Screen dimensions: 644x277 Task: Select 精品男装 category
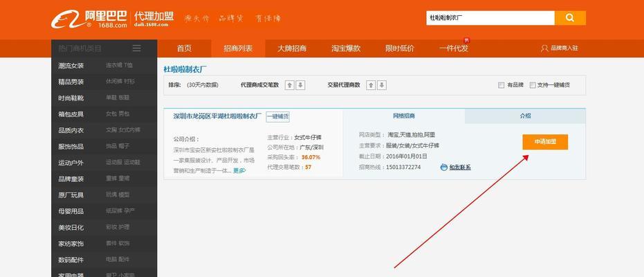(71, 82)
